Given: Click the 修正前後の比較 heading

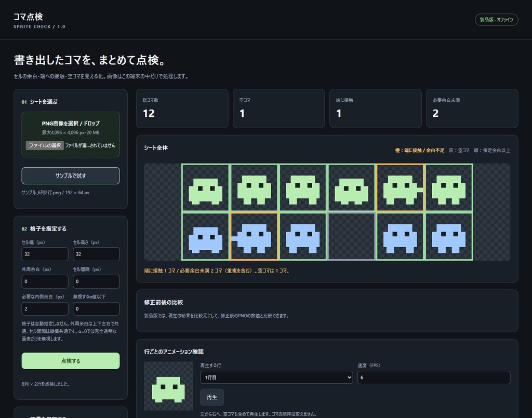Looking at the screenshot, I should [164, 302].
